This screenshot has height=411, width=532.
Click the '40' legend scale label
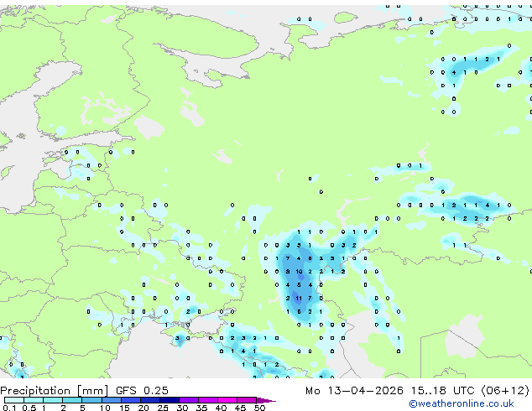[x=221, y=408]
